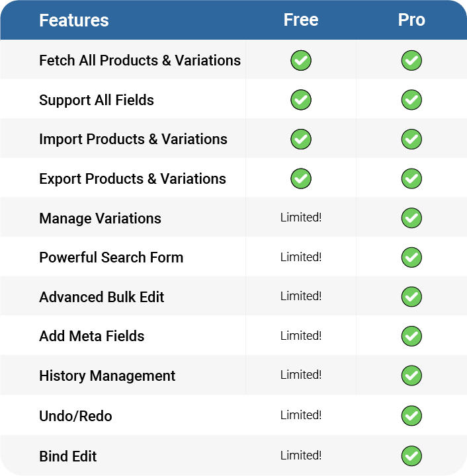Click the Pro checkmark for Support All Fields
Image resolution: width=467 pixels, height=476 pixels.
tap(411, 100)
